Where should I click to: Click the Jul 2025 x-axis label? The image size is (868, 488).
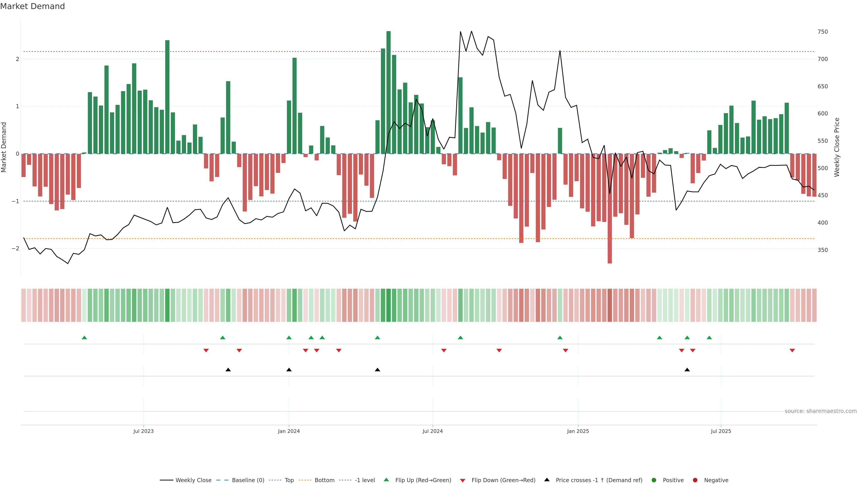[x=721, y=431]
